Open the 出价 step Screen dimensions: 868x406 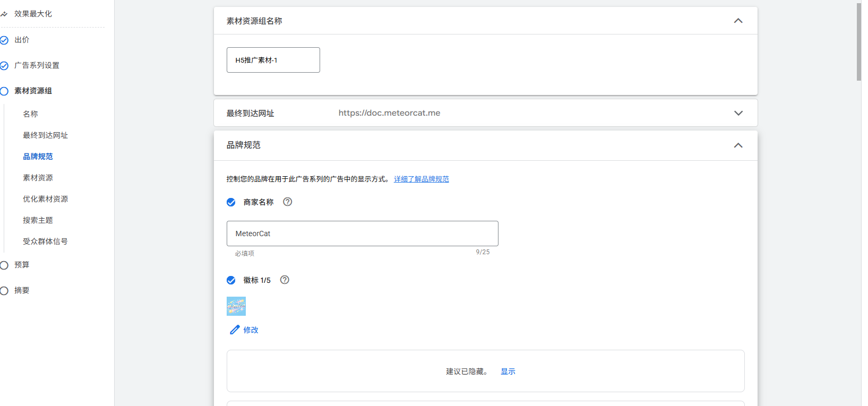click(22, 40)
